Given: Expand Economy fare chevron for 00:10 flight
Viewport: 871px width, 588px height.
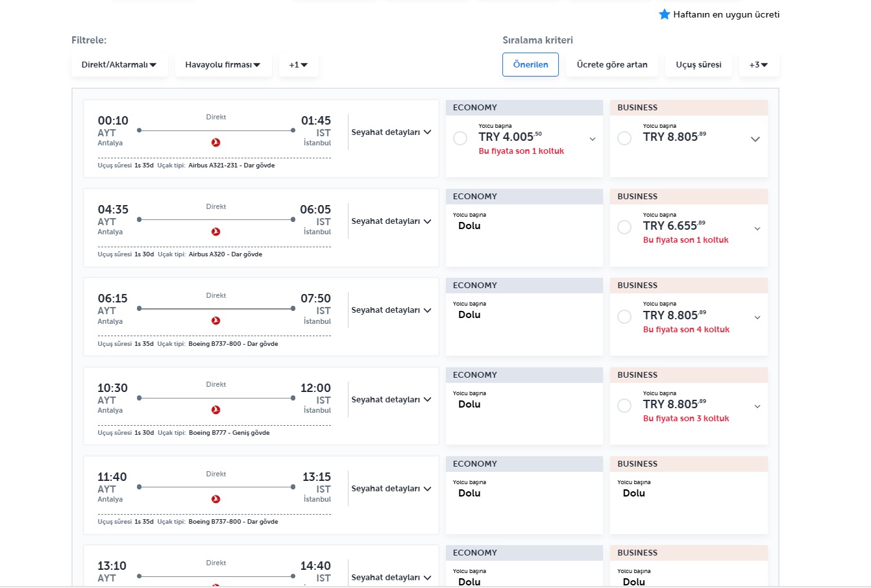Looking at the screenshot, I should [x=593, y=139].
